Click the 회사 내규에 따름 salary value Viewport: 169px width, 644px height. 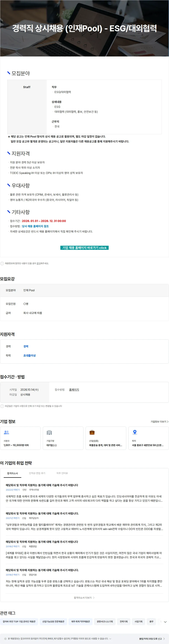pos(33,313)
